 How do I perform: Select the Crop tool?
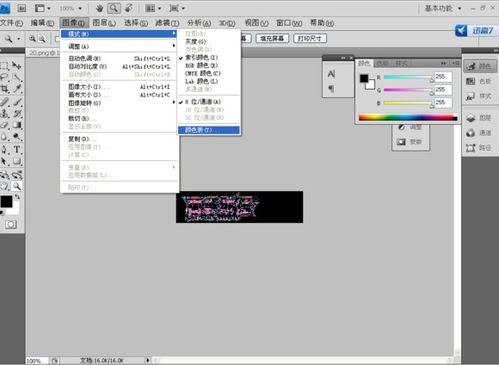tap(5, 89)
